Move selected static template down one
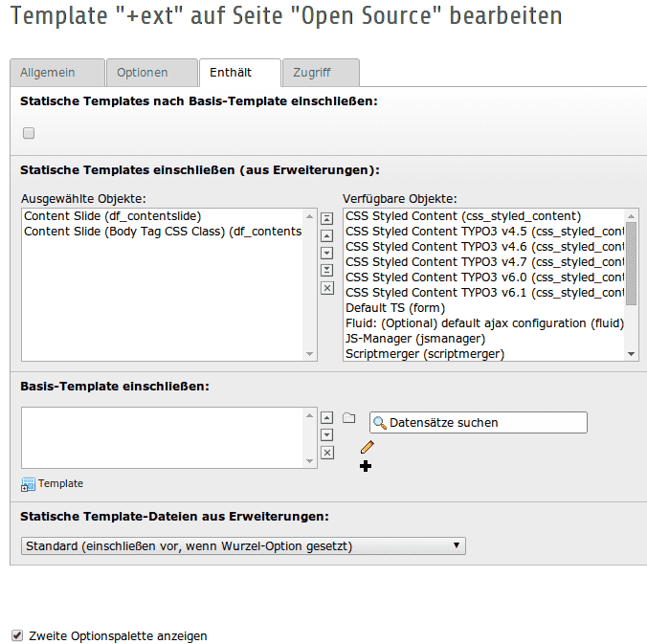Image resolution: width=647 pixels, height=644 pixels. pyautogui.click(x=326, y=253)
